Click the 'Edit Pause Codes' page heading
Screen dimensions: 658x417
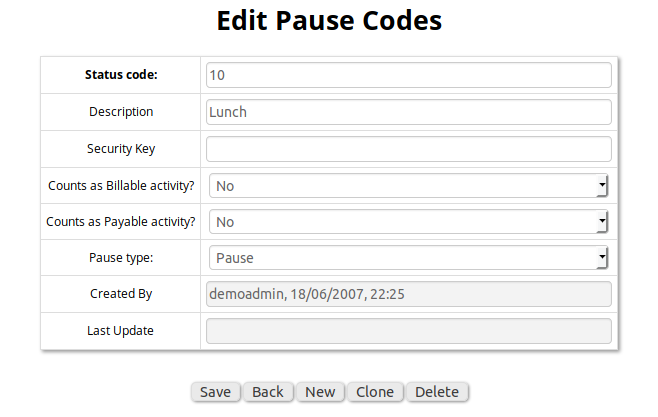coord(329,21)
